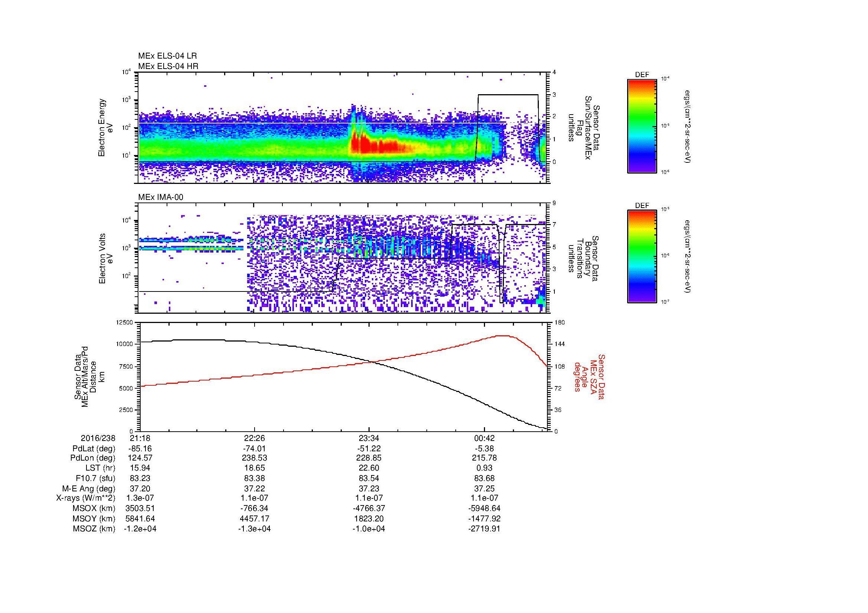Click the lower DEF color bar
The width and height of the screenshot is (868, 613).
(x=642, y=257)
